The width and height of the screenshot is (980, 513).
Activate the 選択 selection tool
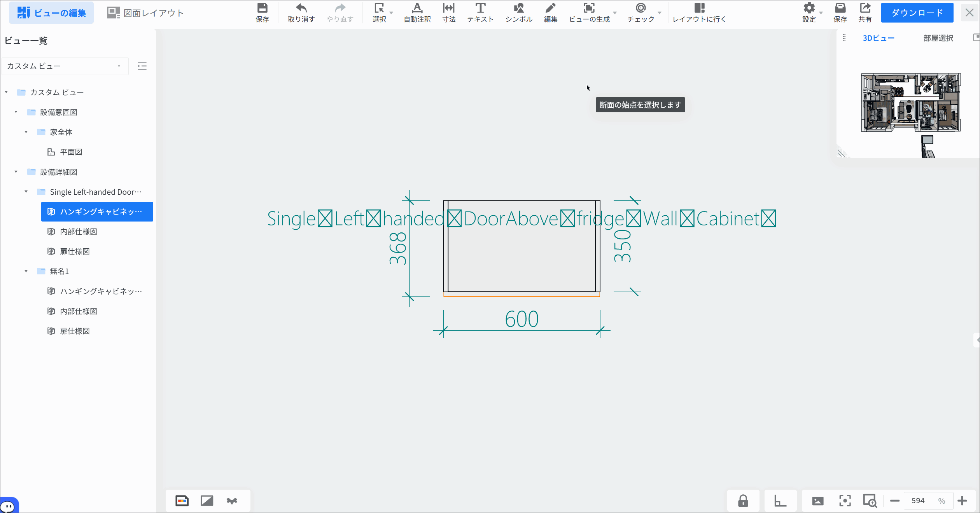click(379, 12)
